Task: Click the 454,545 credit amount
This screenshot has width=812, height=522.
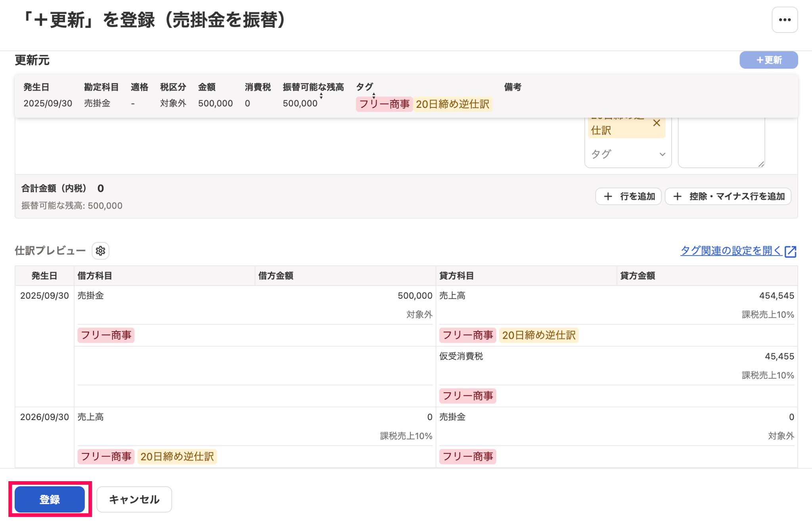Action: click(776, 296)
